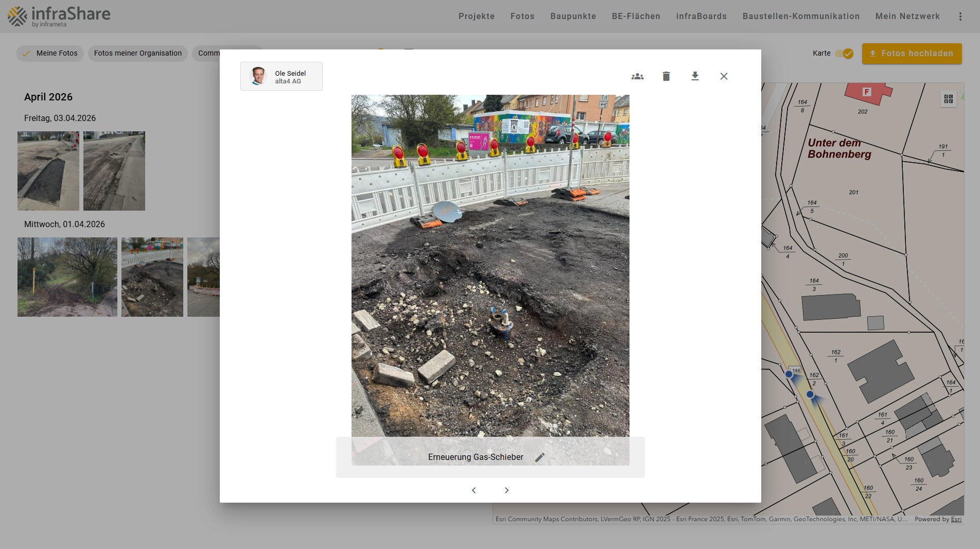Click the share with group icon
980x549 pixels.
click(x=637, y=76)
